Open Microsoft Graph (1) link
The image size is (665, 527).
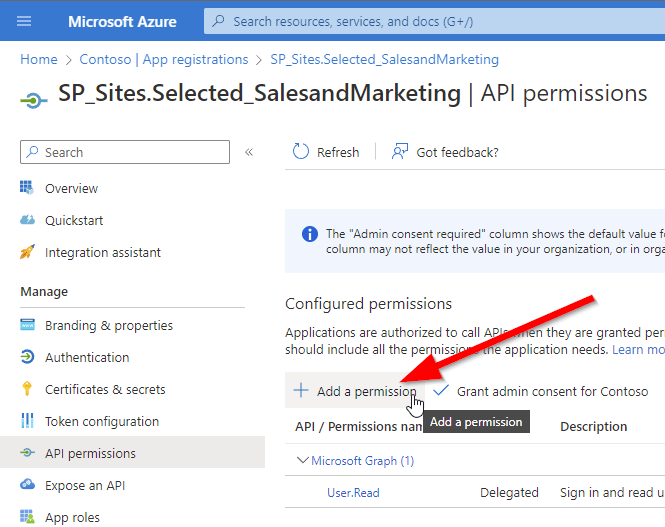363,460
